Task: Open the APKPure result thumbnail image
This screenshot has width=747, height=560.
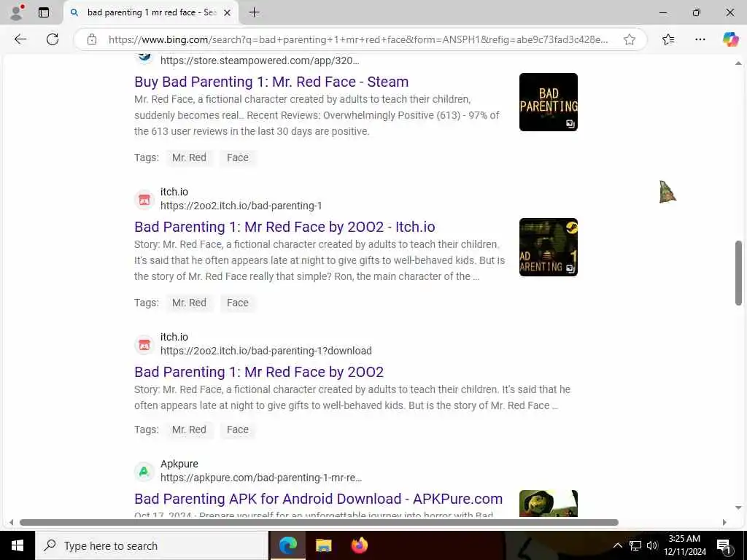Action: coord(549,503)
